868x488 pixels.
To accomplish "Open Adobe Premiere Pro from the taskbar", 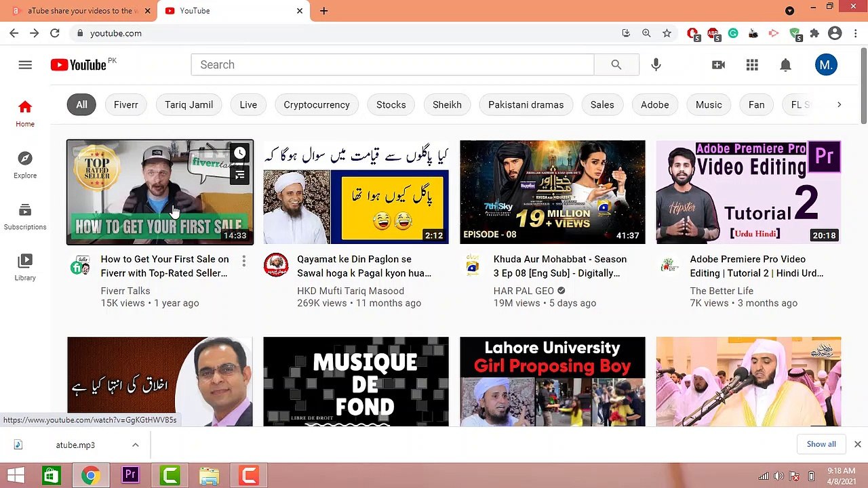I will 130,476.
